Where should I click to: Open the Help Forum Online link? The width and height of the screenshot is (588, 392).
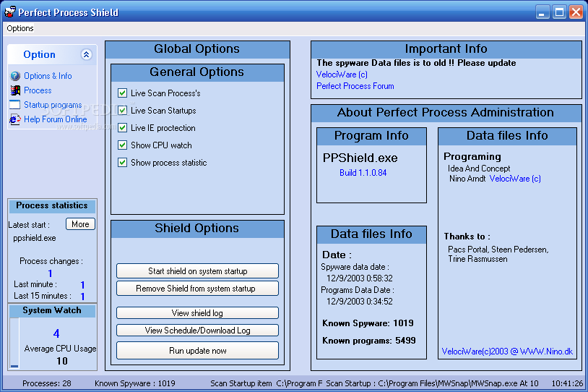[56, 119]
